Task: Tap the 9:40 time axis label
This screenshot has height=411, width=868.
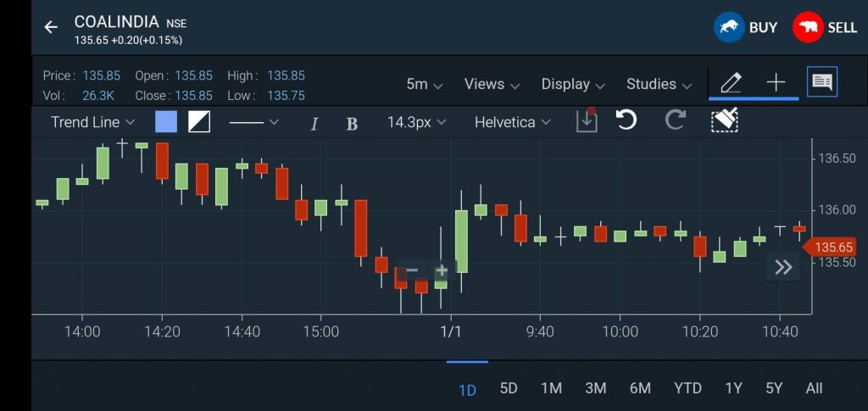Action: click(x=540, y=332)
